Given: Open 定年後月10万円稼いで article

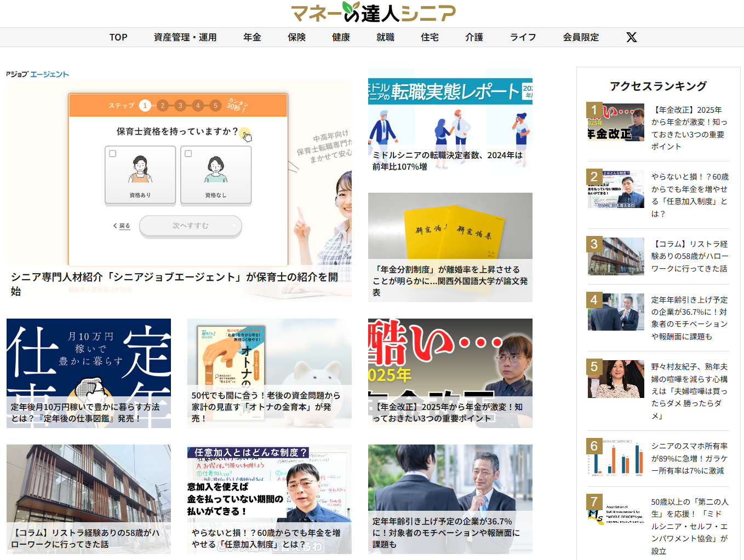Looking at the screenshot, I should tap(85, 413).
